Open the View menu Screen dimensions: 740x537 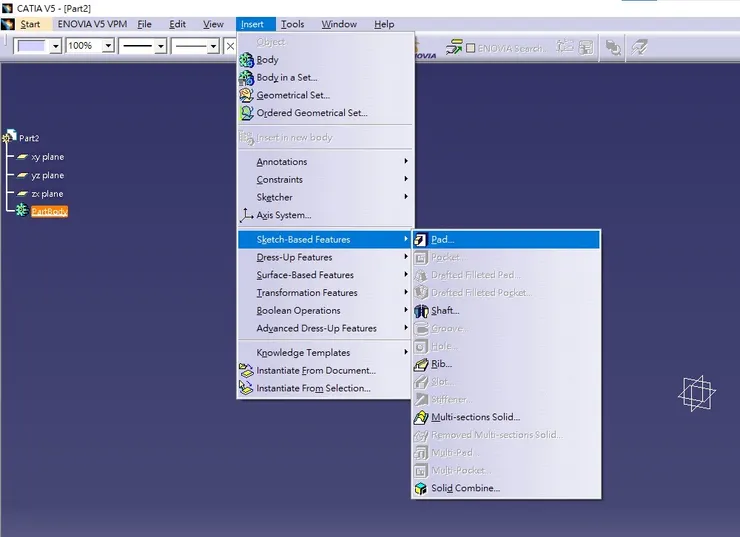pyautogui.click(x=213, y=24)
